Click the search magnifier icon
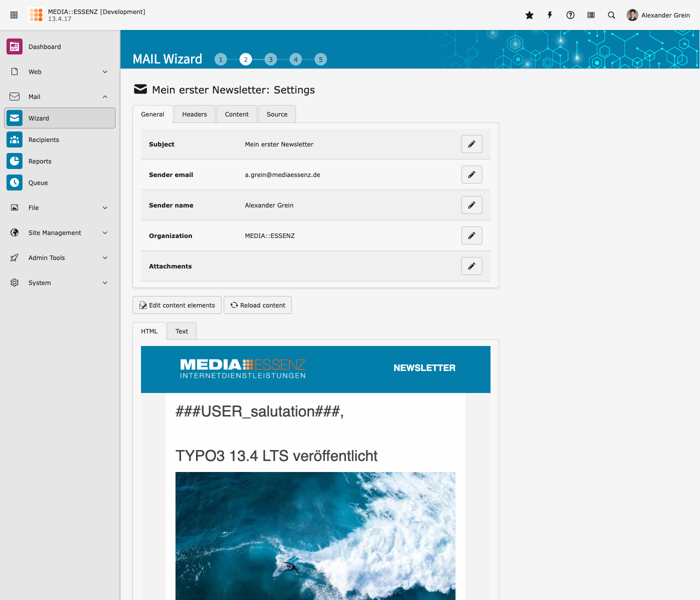 [x=611, y=15]
